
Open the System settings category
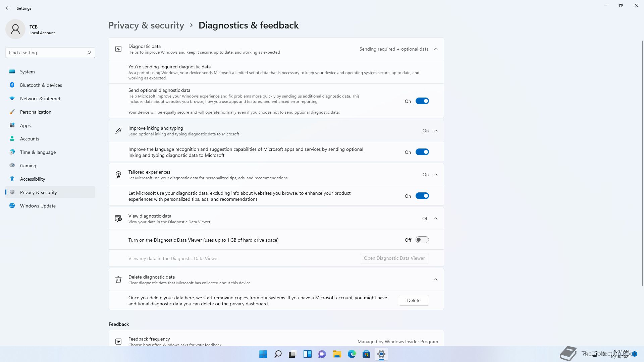point(50,72)
